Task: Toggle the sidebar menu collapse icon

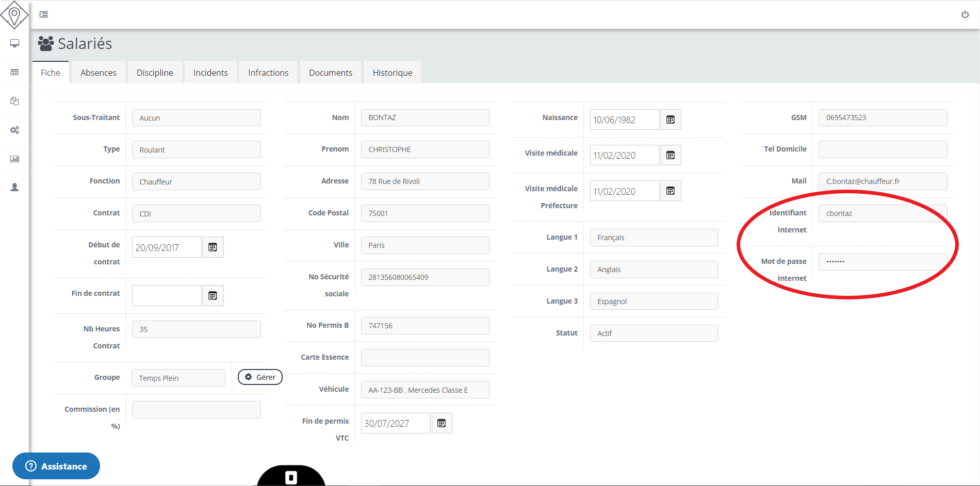Action: coord(44,14)
